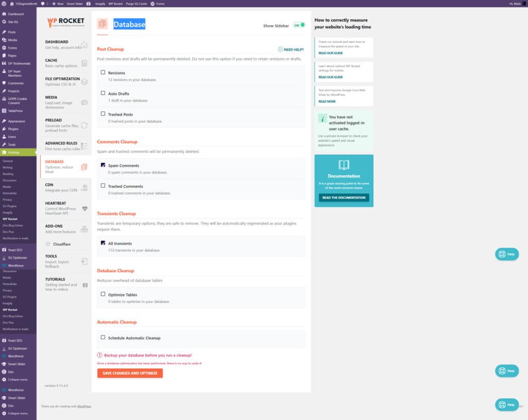Uncheck the Spam Comments checkbox
528x420 pixels.
point(103,165)
